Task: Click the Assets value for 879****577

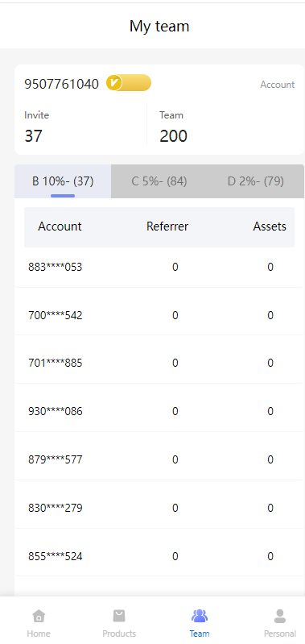Action: tap(270, 459)
